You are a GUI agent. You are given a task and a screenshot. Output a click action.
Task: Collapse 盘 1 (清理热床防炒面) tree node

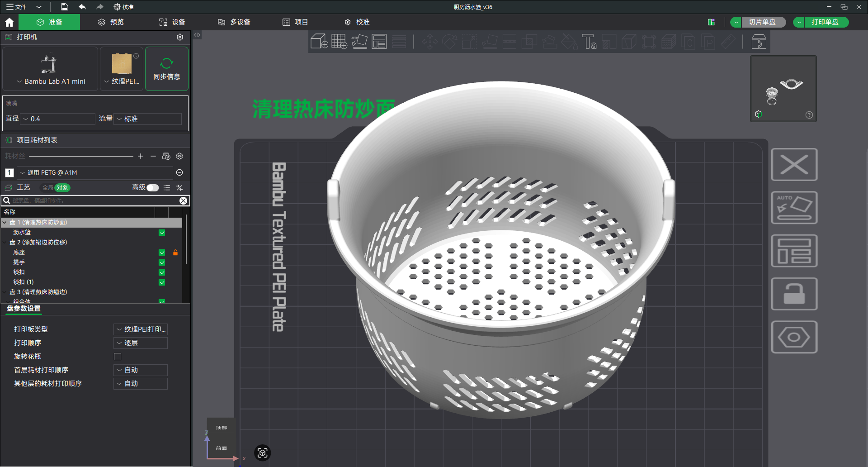point(5,223)
